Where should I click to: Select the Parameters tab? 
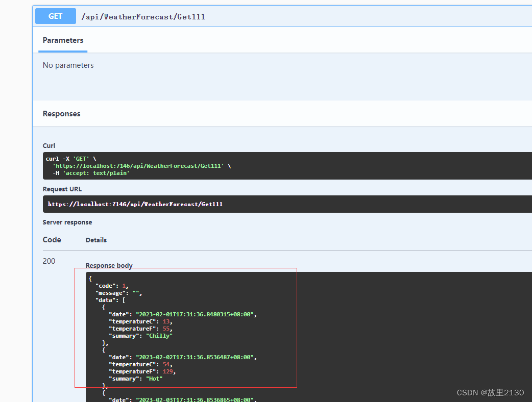coord(63,40)
